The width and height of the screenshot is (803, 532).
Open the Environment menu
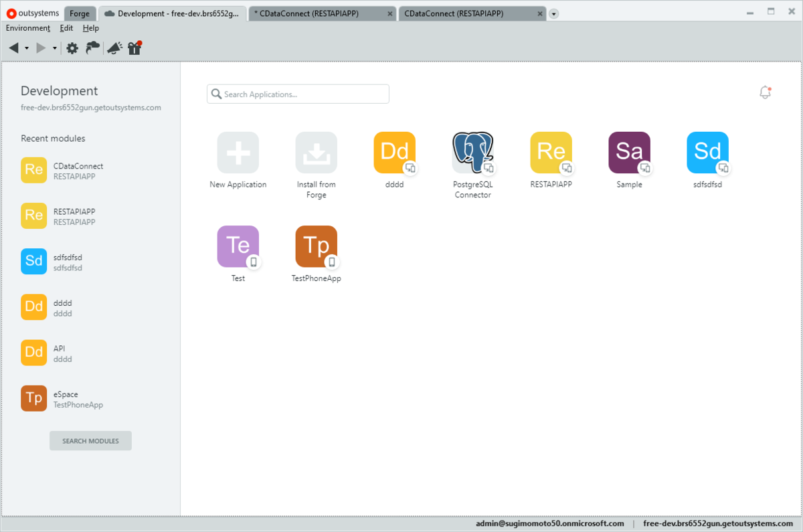pyautogui.click(x=28, y=28)
